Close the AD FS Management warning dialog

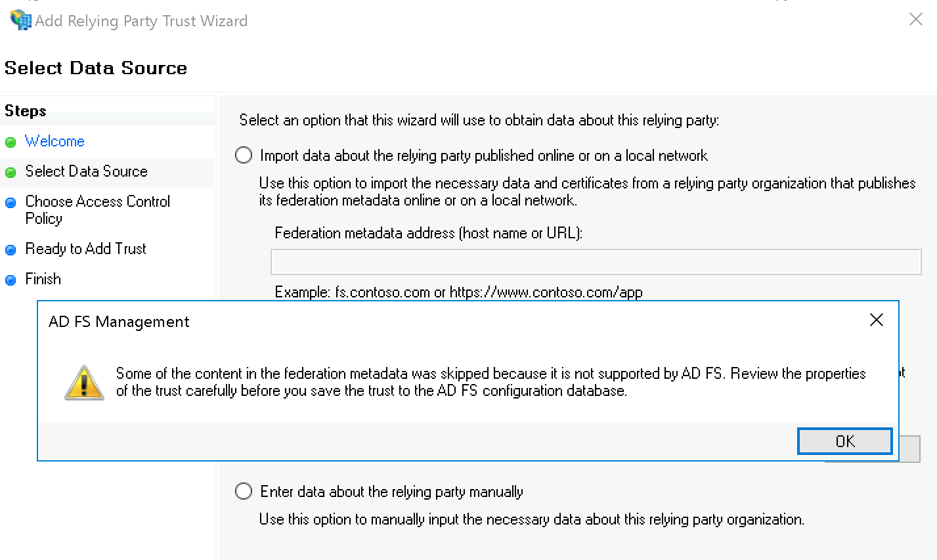(x=876, y=320)
